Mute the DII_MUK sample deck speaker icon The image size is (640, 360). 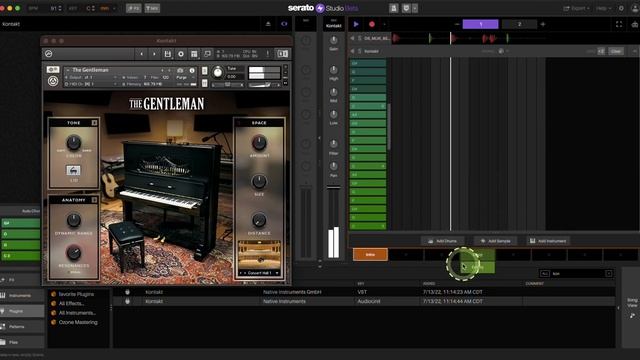pos(352,38)
